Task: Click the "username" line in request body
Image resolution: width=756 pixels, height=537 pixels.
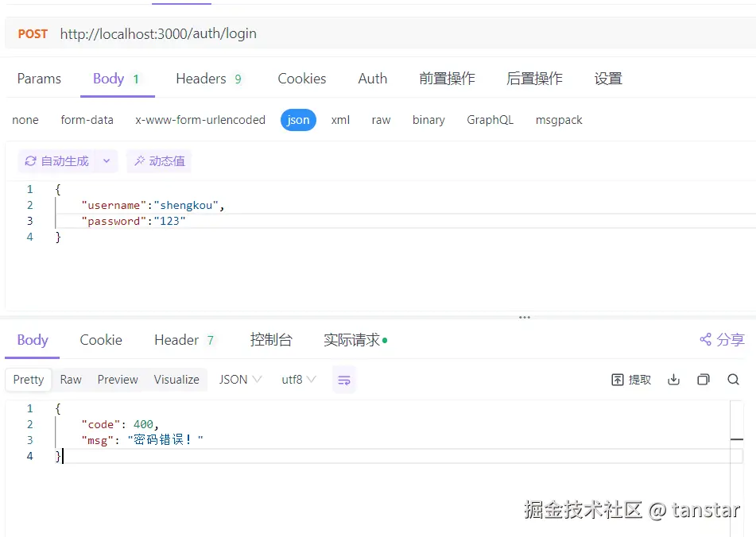Action: click(x=153, y=205)
